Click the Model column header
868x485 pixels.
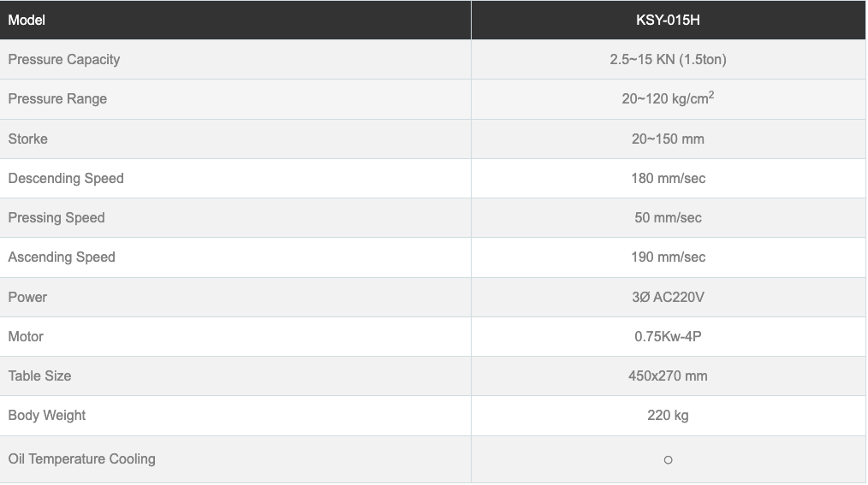(27, 20)
